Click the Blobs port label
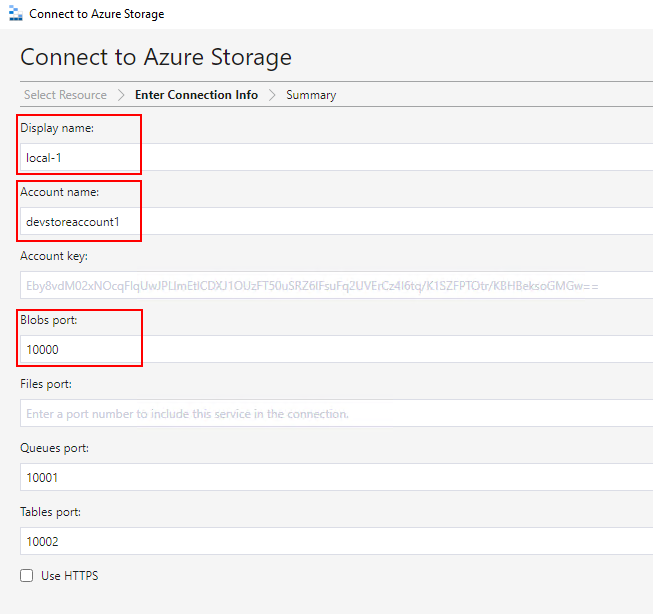Viewport: 653px width, 614px height. point(49,320)
